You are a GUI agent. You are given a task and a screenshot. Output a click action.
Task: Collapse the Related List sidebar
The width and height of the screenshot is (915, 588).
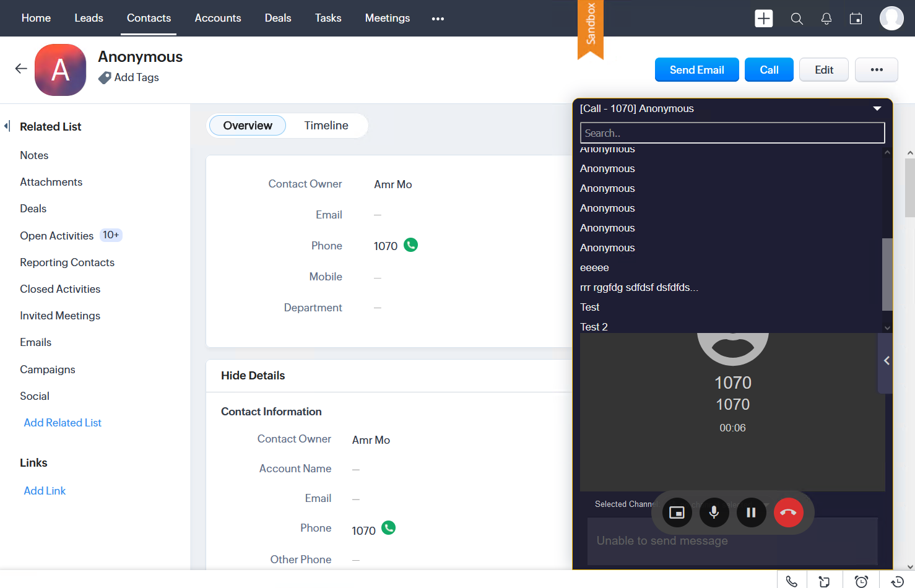(7, 126)
